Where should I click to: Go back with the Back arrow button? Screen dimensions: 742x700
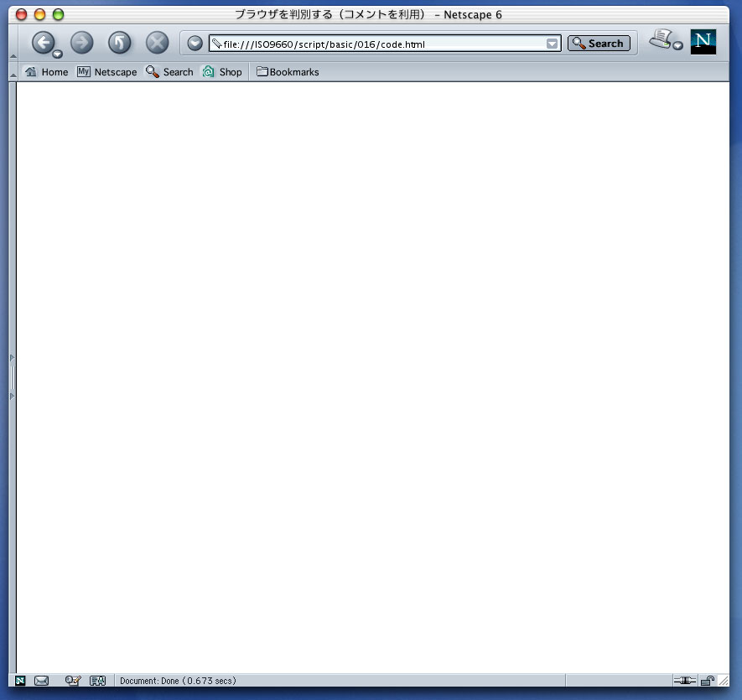[43, 43]
